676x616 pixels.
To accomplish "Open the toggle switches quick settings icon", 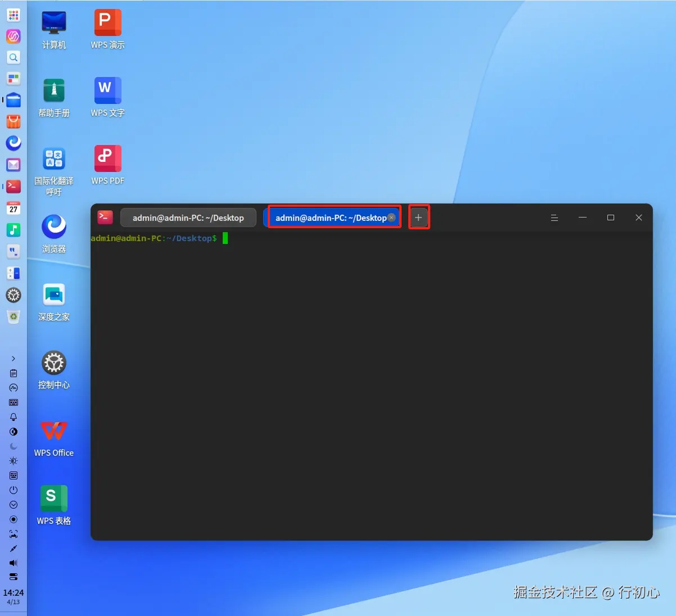I will 13,577.
